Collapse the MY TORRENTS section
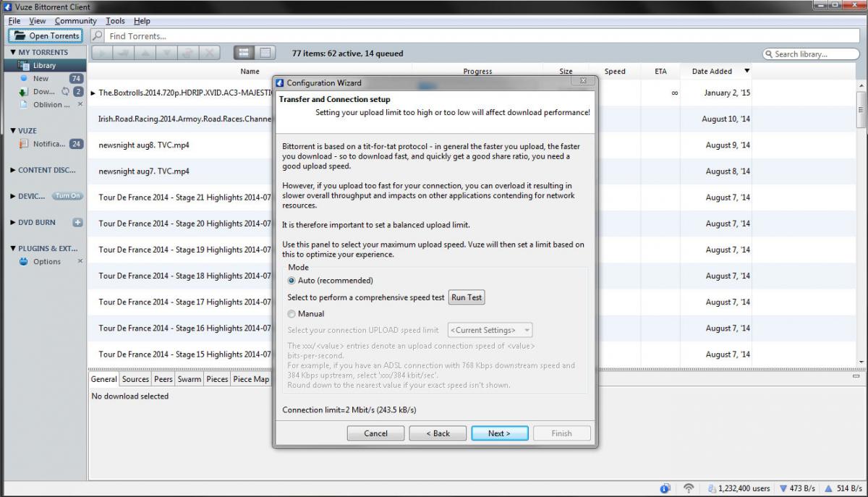Viewport: 868px width, 497px height. coord(13,53)
